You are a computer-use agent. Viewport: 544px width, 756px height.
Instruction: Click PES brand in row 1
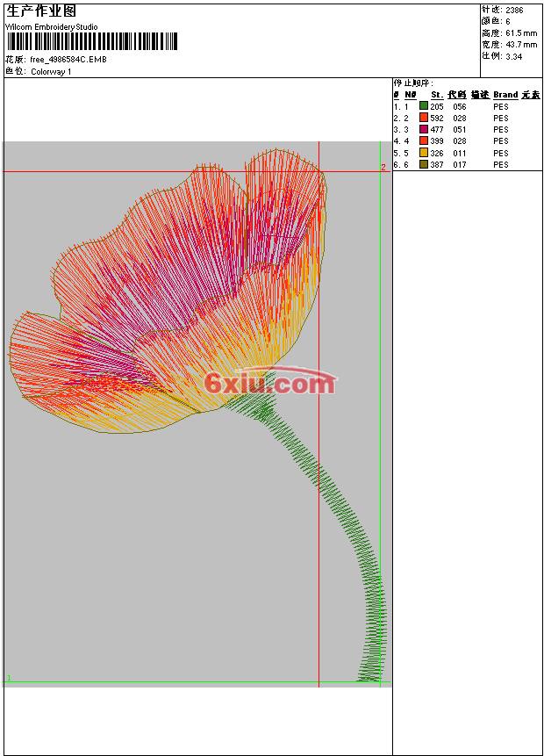(501, 106)
